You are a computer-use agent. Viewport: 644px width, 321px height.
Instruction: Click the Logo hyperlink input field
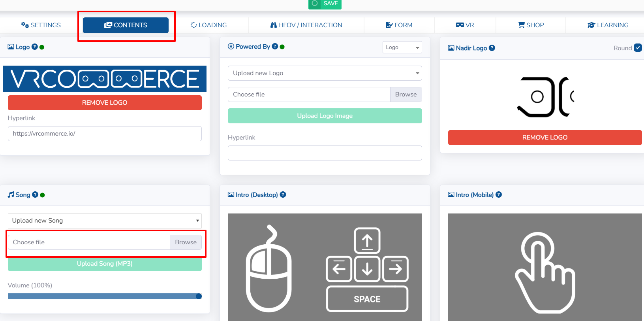coord(105,134)
